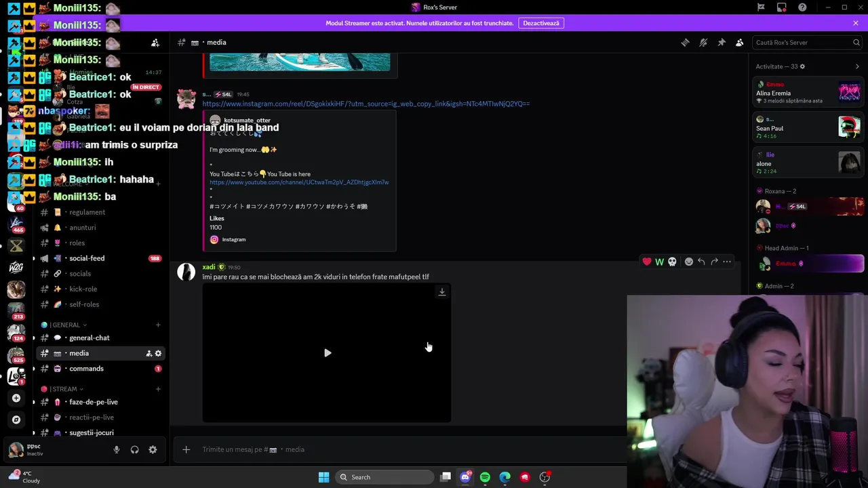Image resolution: width=868 pixels, height=488 pixels.
Task: Open the Threads icon in channel header
Action: [x=685, y=42]
